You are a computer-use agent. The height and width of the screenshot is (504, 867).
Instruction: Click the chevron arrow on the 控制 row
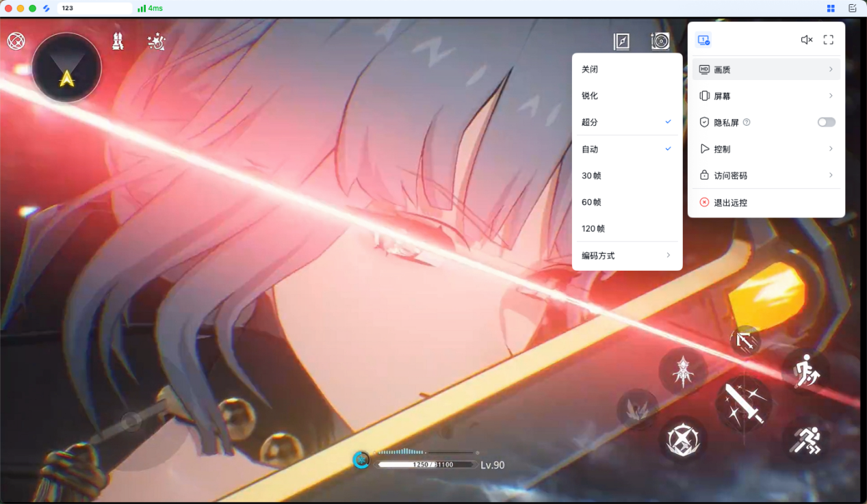click(831, 148)
